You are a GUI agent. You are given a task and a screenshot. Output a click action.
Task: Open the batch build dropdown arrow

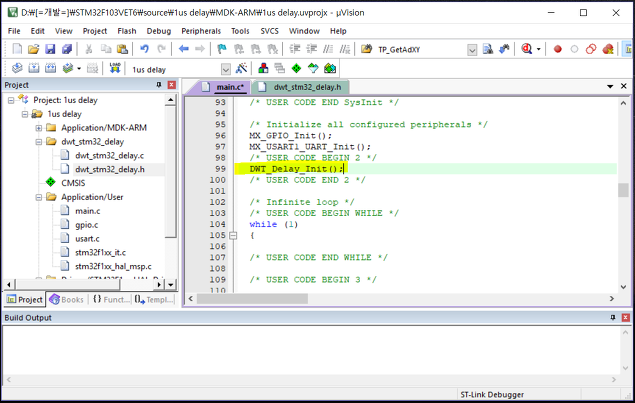(79, 68)
